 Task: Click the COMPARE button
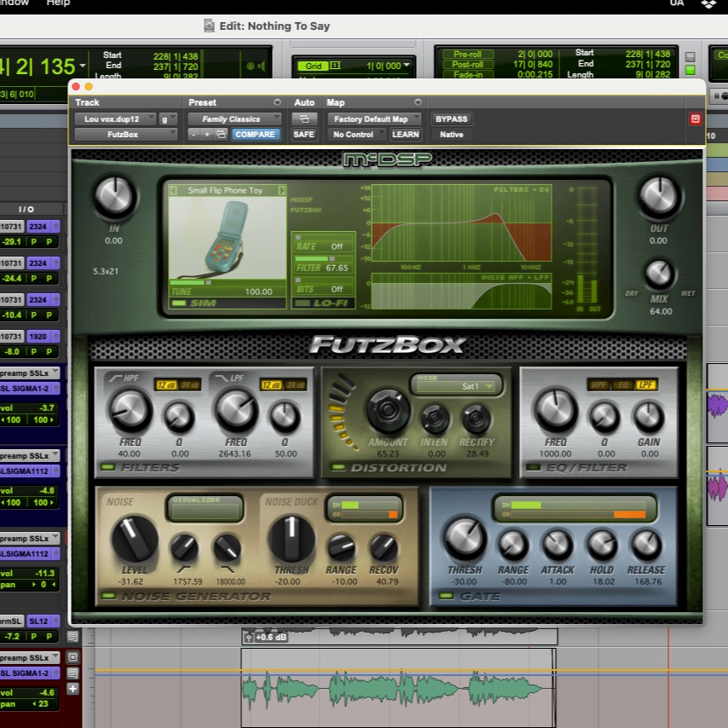point(256,134)
